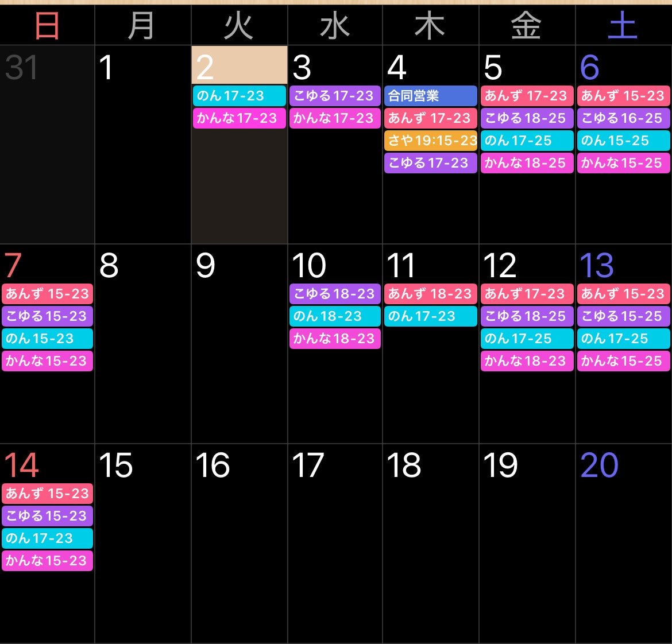Select date number 15

pyautogui.click(x=115, y=465)
